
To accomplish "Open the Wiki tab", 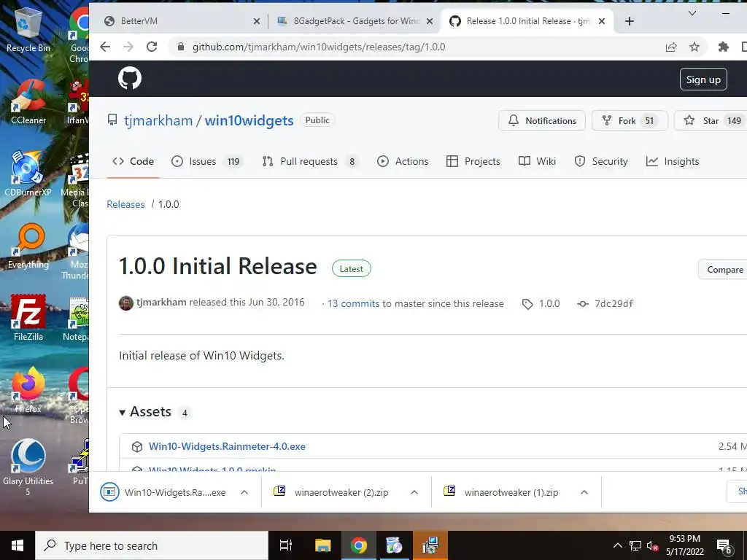I will [537, 161].
